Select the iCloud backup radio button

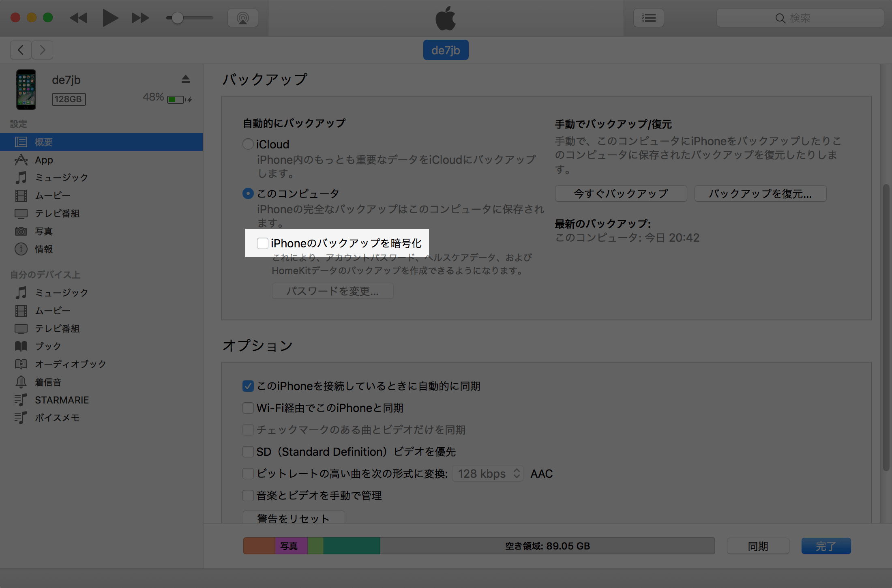tap(248, 144)
